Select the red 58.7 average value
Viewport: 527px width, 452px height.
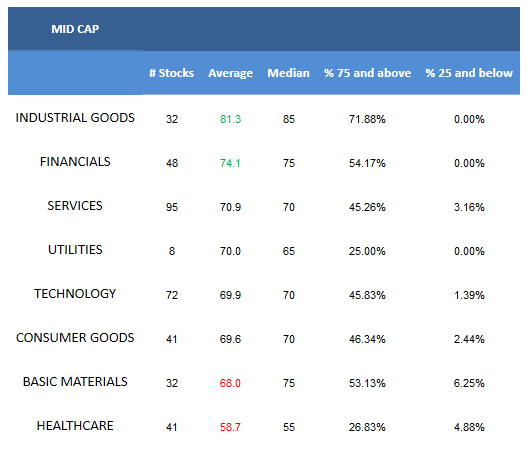click(230, 427)
